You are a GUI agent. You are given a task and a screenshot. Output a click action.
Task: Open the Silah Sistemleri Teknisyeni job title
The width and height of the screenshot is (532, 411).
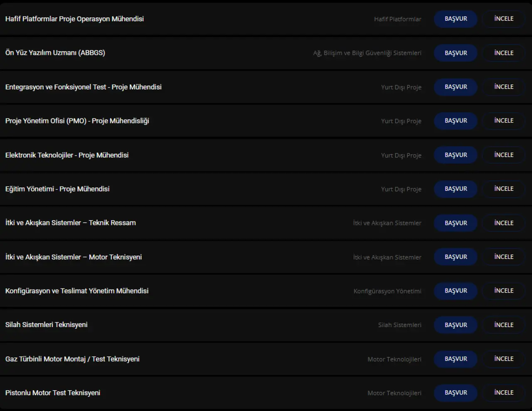[47, 325]
